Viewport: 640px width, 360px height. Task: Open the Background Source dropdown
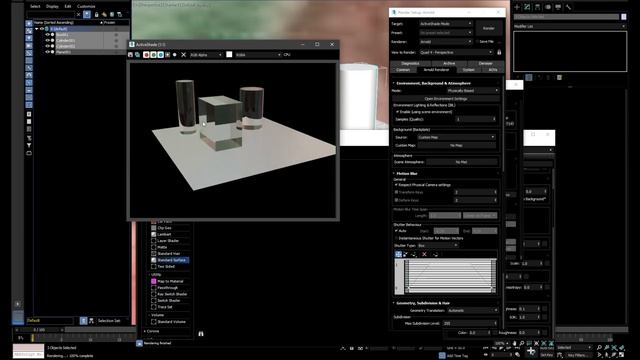click(x=456, y=138)
